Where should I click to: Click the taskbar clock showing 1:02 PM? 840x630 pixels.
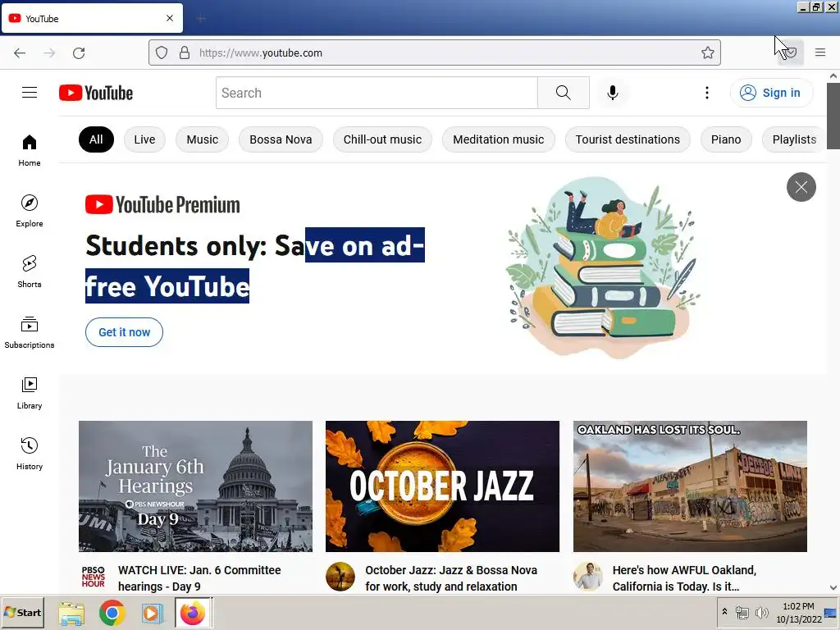pos(798,612)
